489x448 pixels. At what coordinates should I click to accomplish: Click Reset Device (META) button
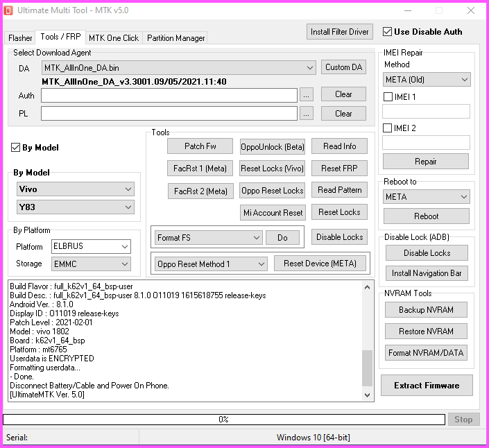coord(320,264)
